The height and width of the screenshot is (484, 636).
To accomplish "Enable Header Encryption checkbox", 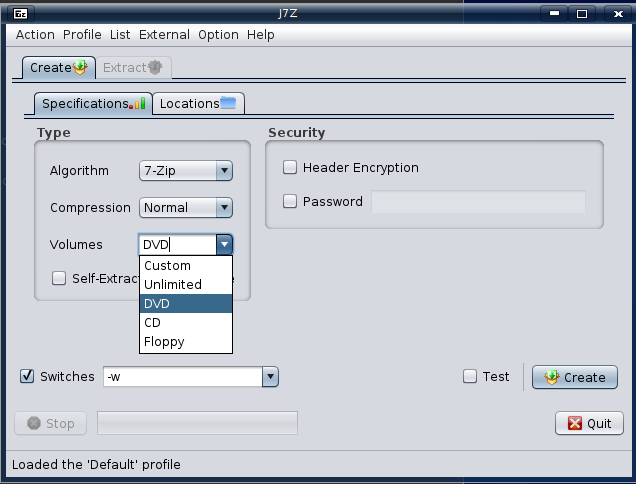I will click(x=290, y=167).
